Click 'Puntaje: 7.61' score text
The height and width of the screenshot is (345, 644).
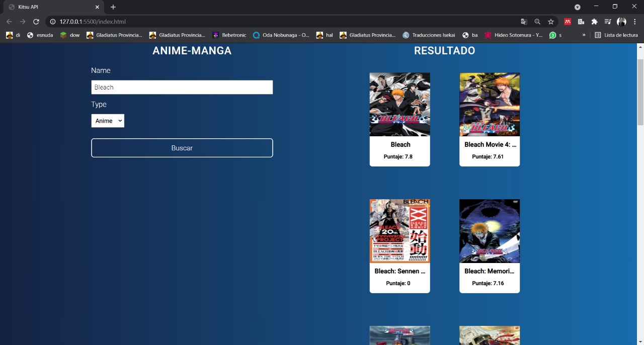[x=488, y=157]
